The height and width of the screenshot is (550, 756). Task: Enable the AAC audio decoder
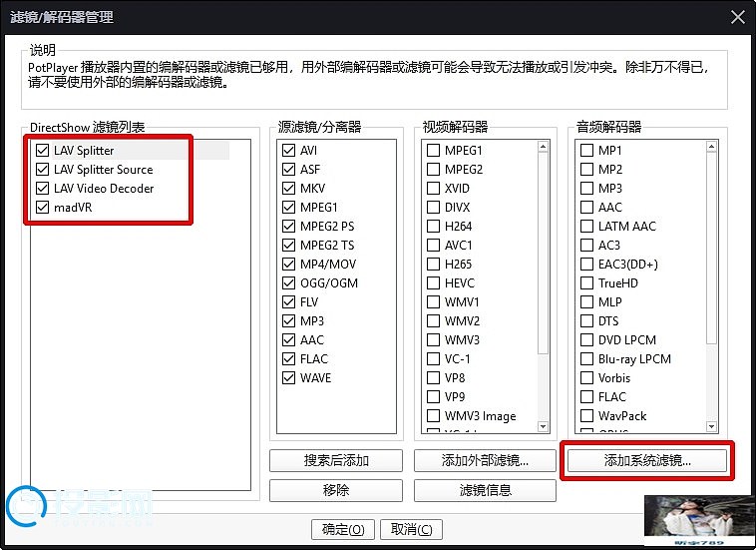click(587, 208)
